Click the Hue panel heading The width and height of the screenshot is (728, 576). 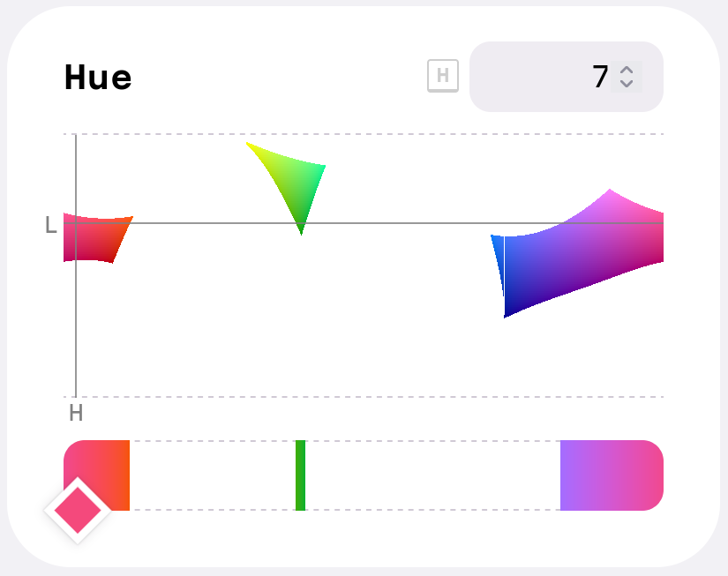pyautogui.click(x=98, y=78)
